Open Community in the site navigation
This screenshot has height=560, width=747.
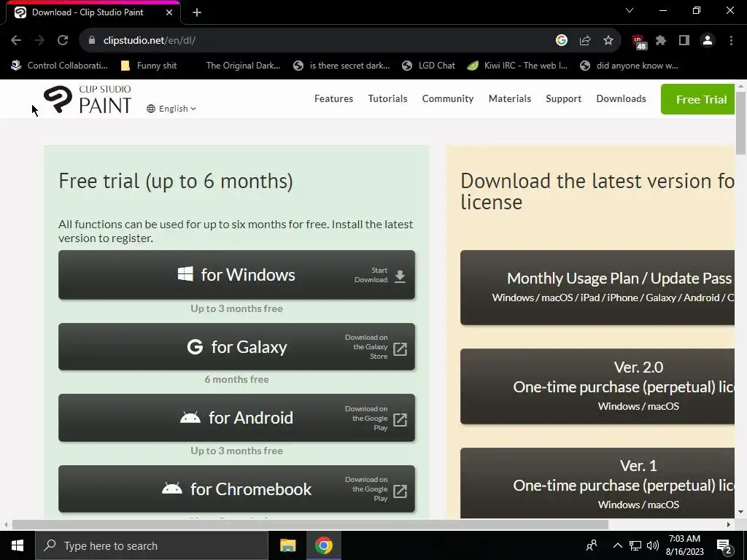(x=448, y=98)
